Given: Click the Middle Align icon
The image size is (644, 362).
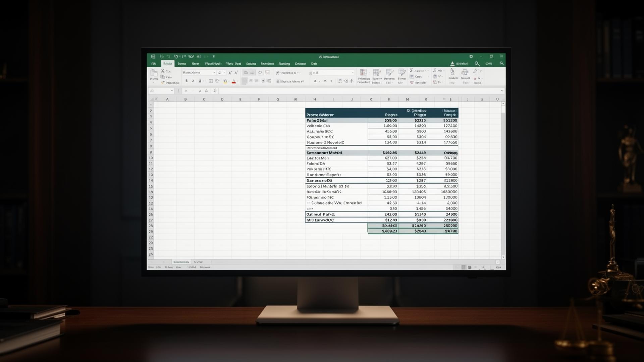Looking at the screenshot, I should coord(252,73).
